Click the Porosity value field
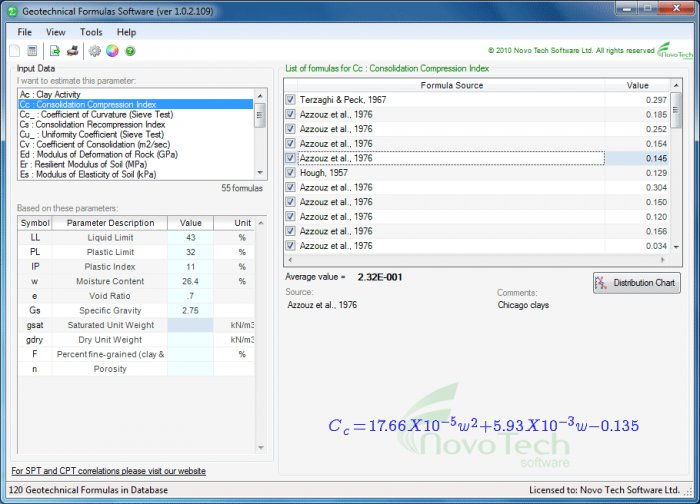The height and width of the screenshot is (504, 700). click(x=191, y=369)
